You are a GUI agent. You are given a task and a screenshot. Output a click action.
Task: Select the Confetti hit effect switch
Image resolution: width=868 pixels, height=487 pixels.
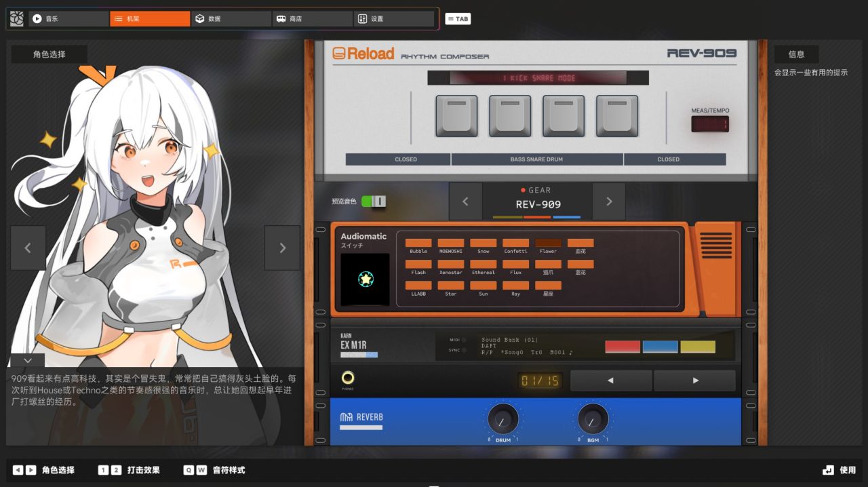click(516, 243)
